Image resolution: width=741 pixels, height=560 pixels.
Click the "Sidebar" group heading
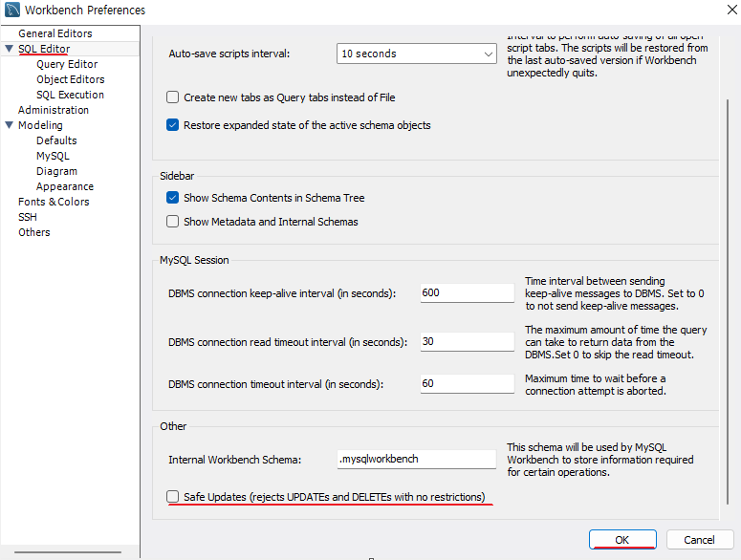point(177,176)
